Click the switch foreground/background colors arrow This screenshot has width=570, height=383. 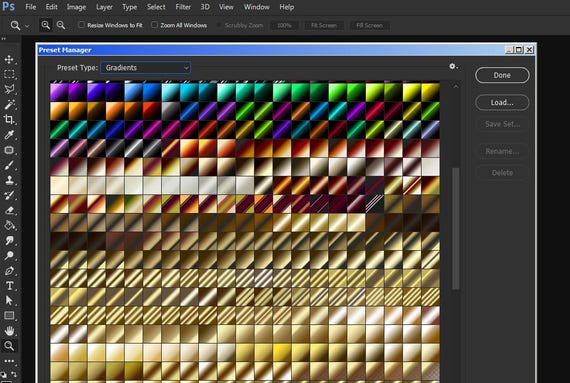[x=14, y=374]
